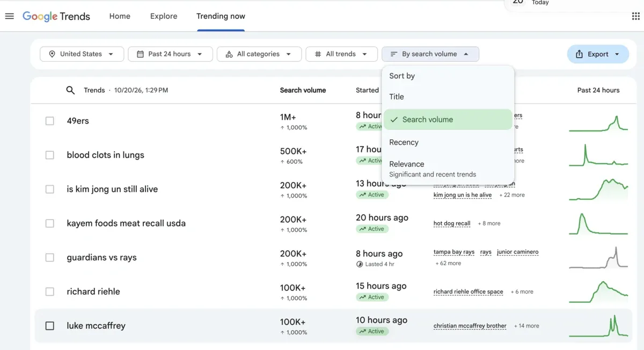
Task: Check the kayem foods meat recall usda row
Action: point(50,223)
